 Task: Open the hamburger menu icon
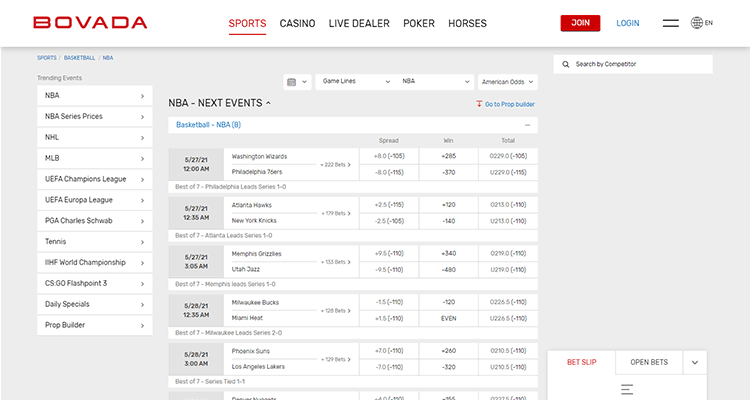(671, 23)
